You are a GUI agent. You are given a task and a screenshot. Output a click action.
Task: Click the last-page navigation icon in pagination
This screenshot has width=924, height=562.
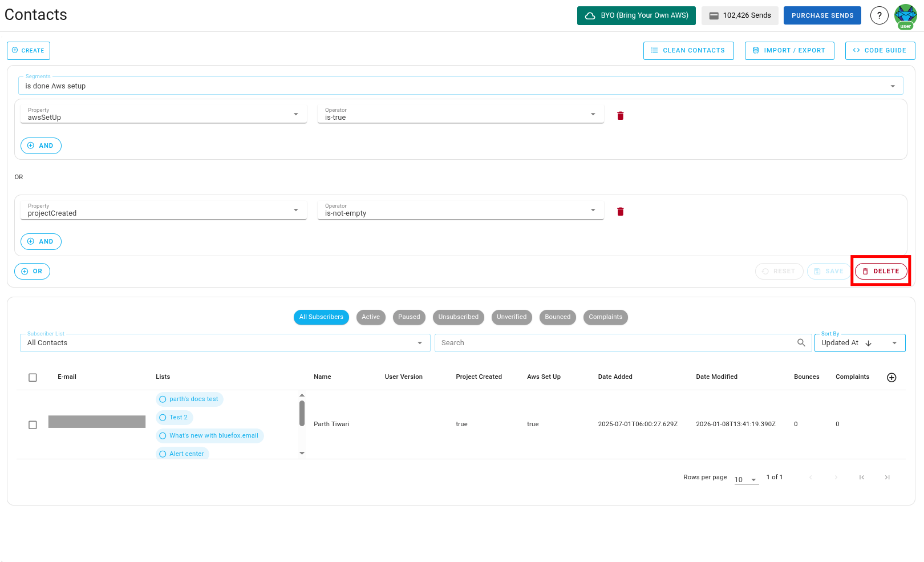887,477
